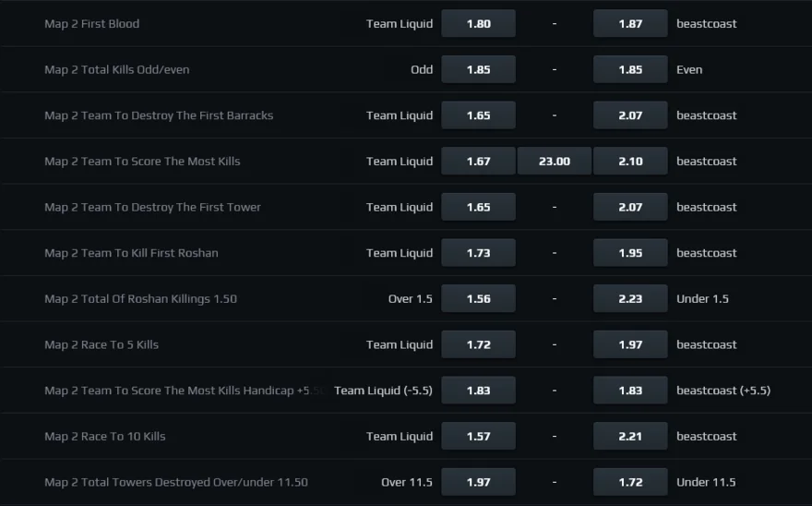Choose Odd 1.85 for Total Kills
This screenshot has height=506, width=812.
(x=478, y=69)
